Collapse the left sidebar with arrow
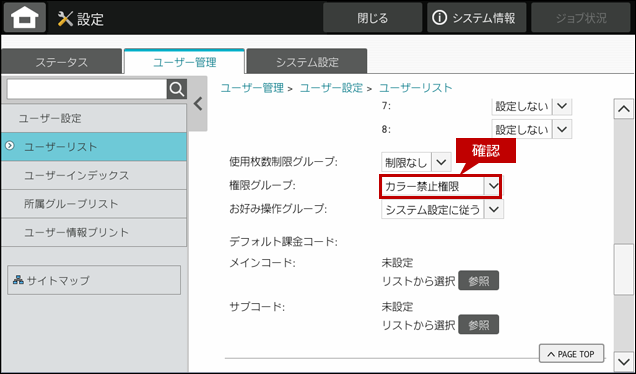This screenshot has height=374, width=636. pyautogui.click(x=198, y=104)
